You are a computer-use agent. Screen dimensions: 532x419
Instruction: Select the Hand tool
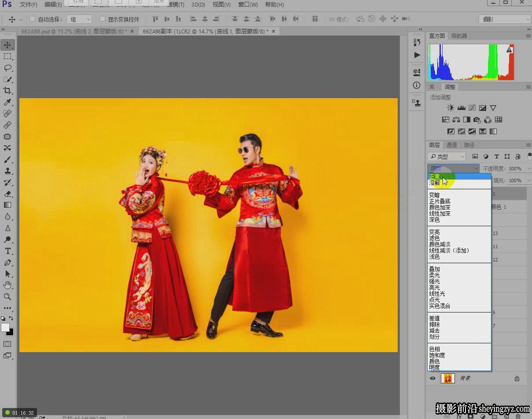7,285
